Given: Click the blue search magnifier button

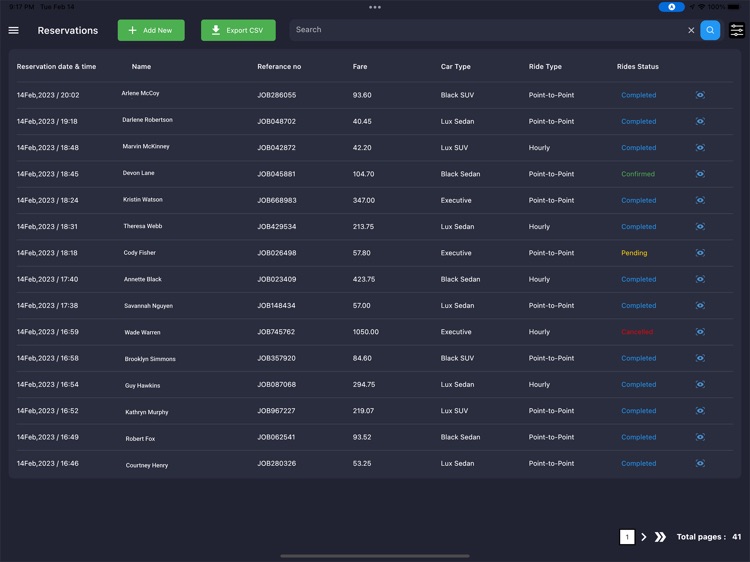Looking at the screenshot, I should click(710, 30).
